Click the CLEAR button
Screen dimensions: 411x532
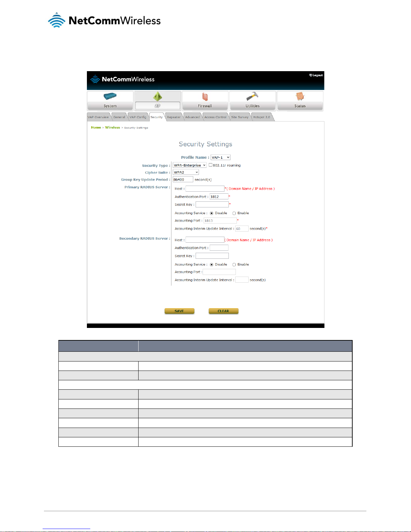tap(223, 311)
